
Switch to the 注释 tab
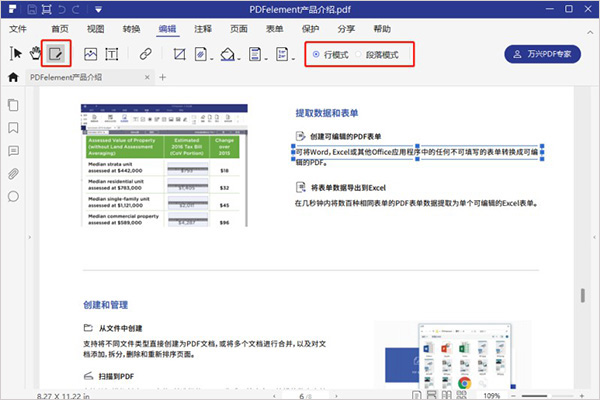click(203, 29)
